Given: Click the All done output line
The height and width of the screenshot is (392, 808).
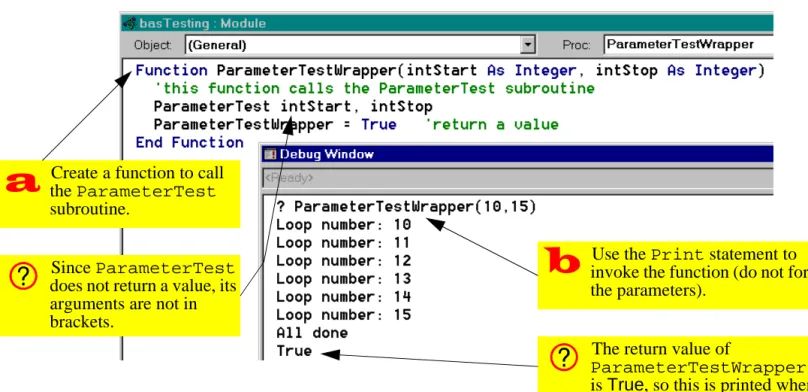Looking at the screenshot, I should tap(312, 333).
